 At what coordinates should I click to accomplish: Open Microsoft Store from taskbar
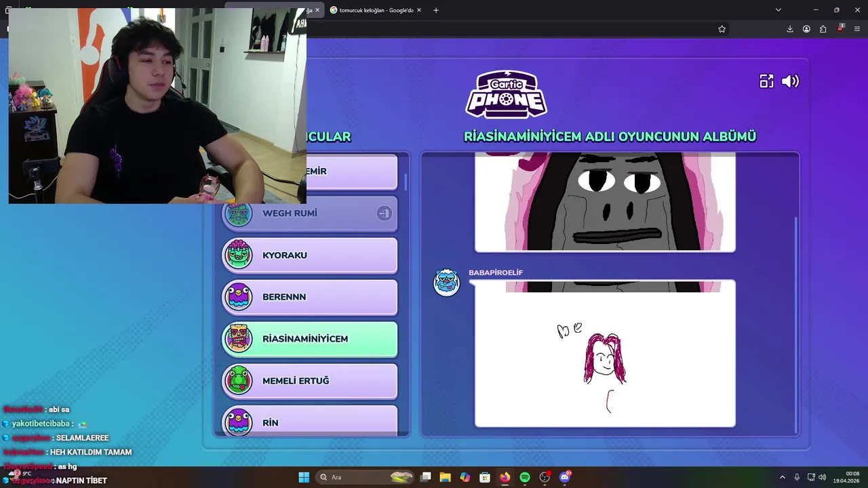click(x=485, y=477)
